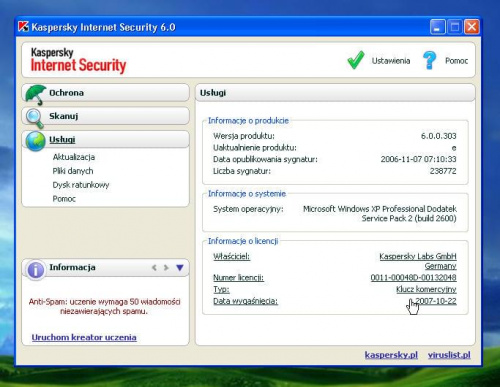Click the Kaspersky K logo in title bar
The width and height of the screenshot is (500, 387).
(23, 27)
